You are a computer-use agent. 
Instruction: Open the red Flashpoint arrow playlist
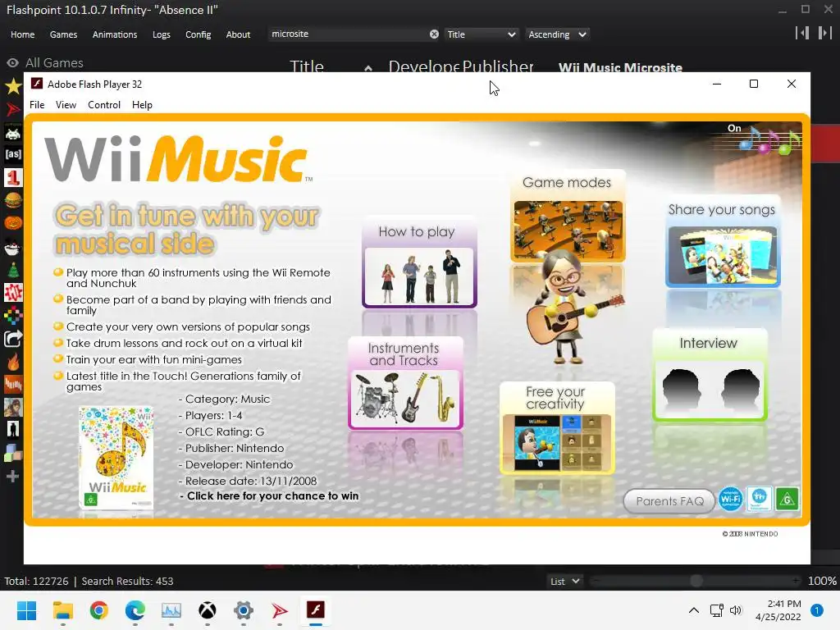tap(13, 109)
